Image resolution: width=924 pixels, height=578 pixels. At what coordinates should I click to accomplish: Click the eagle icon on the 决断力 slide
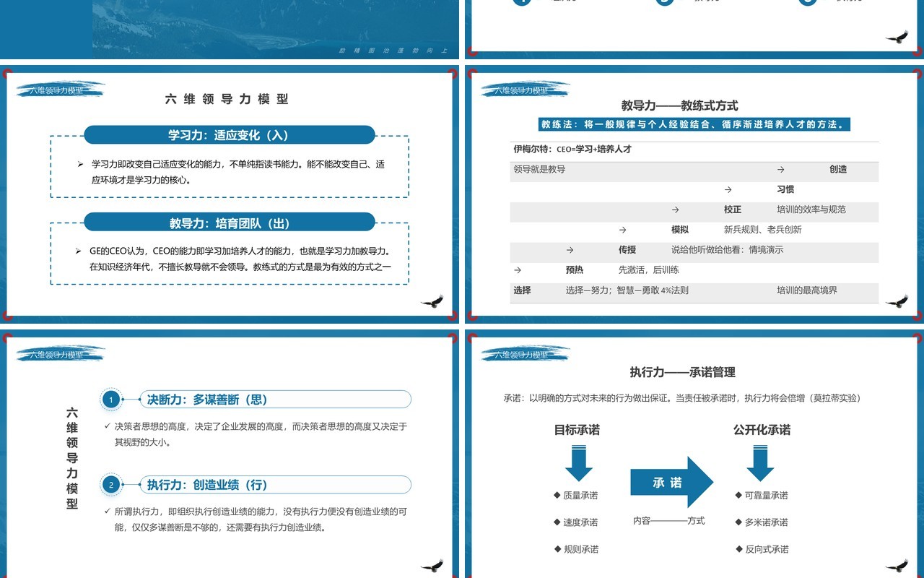(x=432, y=565)
